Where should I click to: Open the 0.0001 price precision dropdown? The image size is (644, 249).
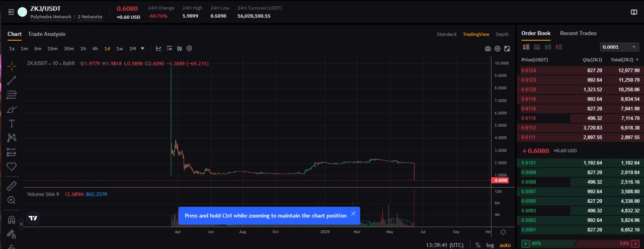[x=619, y=47]
